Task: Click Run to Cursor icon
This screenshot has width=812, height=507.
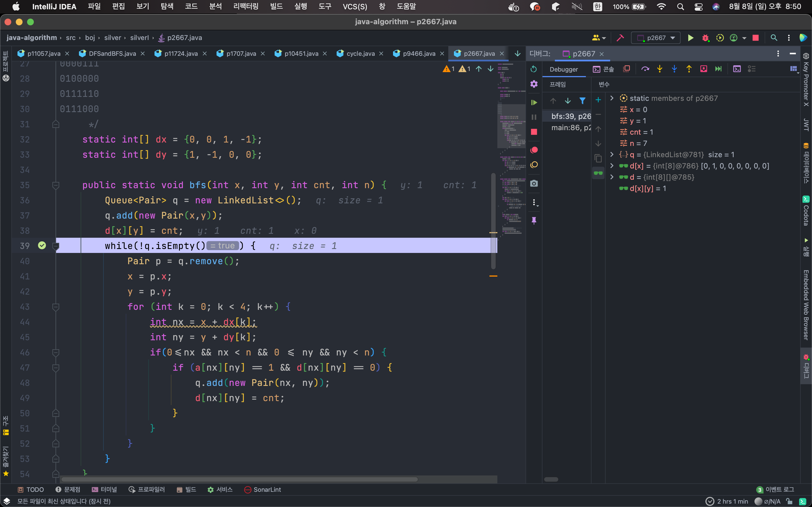Action: [718, 69]
